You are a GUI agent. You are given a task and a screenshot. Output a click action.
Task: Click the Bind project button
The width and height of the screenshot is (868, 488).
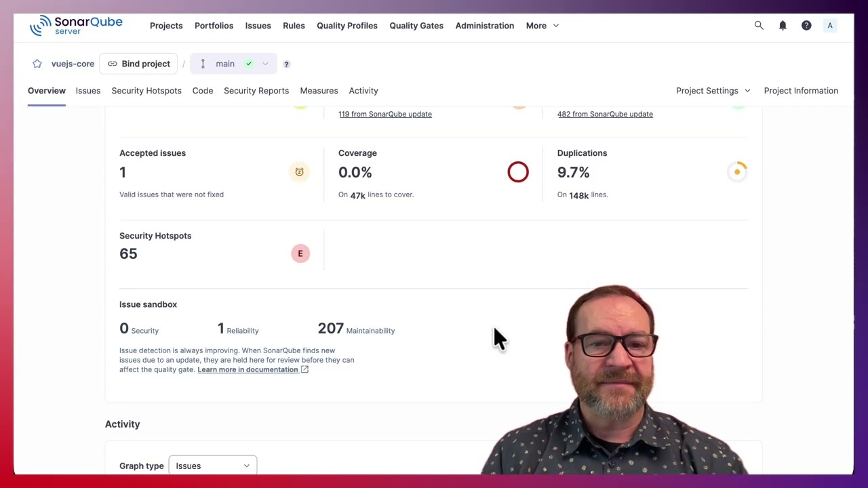pos(139,64)
